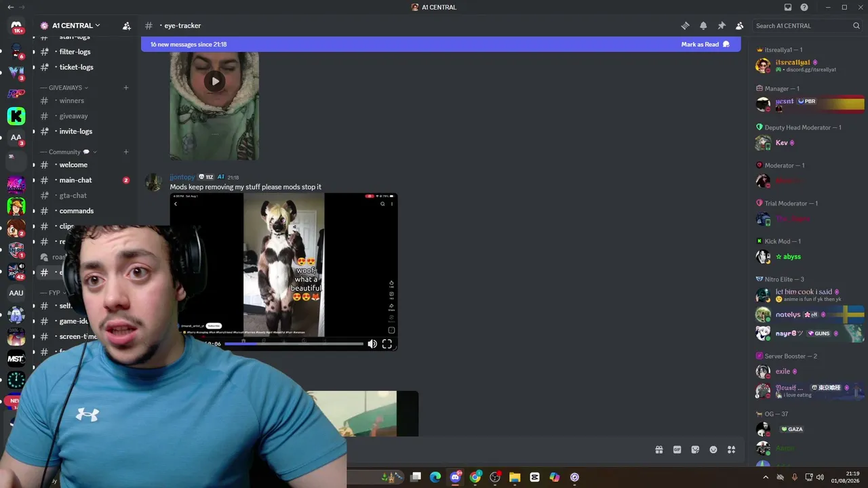868x488 pixels.
Task: Create channel in GIVEAWAYS category
Action: 126,87
